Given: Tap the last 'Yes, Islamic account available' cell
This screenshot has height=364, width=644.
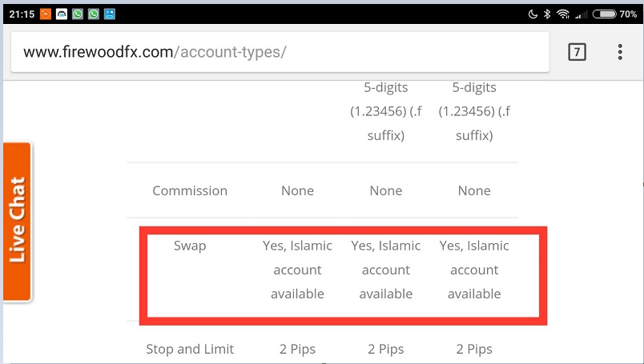Looking at the screenshot, I should coord(474,270).
